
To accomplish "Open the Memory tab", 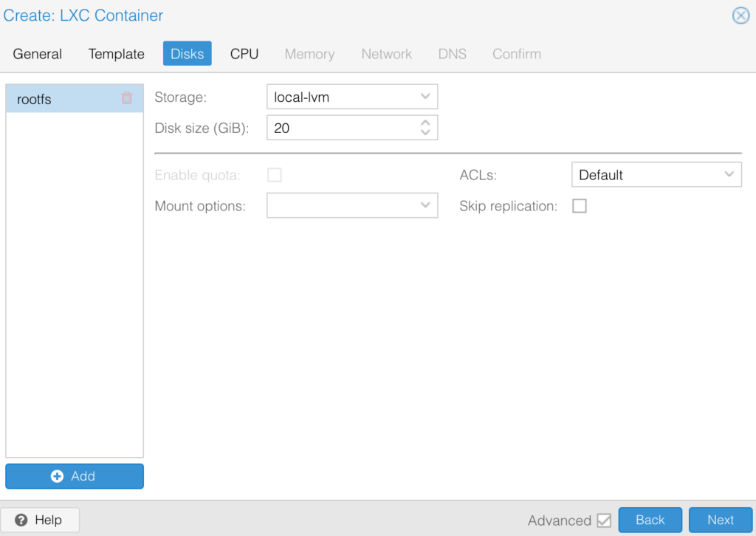I will [309, 53].
